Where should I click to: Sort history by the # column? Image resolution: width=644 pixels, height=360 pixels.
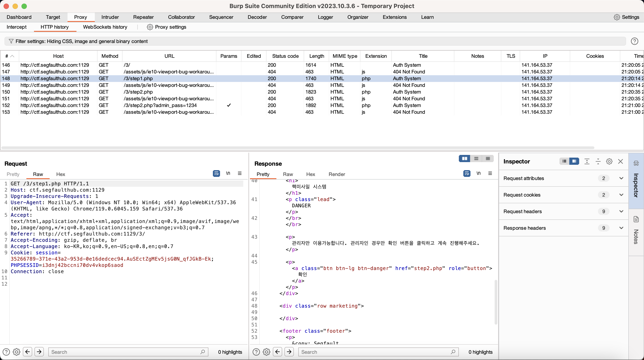click(x=9, y=56)
